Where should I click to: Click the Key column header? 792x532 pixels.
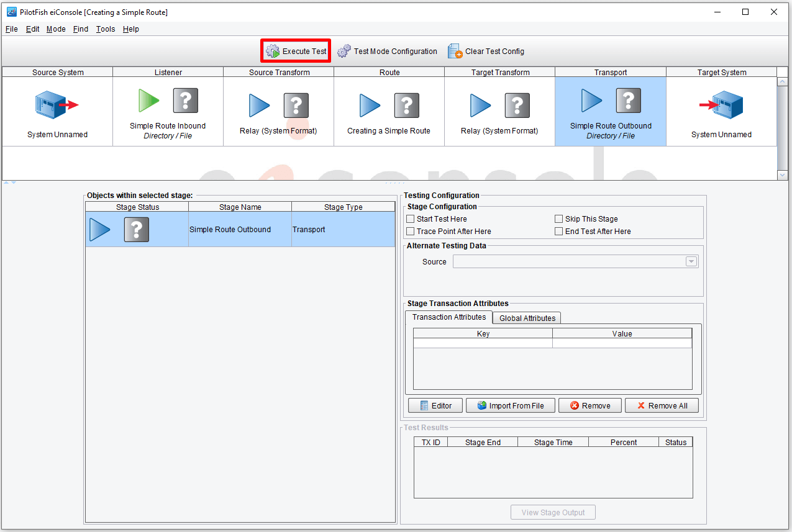coord(483,333)
